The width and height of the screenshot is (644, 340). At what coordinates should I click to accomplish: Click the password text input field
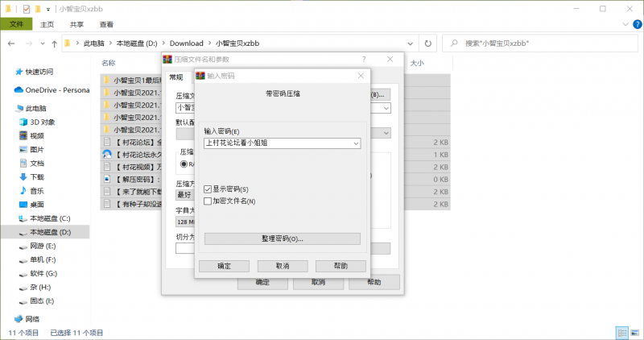tap(276, 143)
